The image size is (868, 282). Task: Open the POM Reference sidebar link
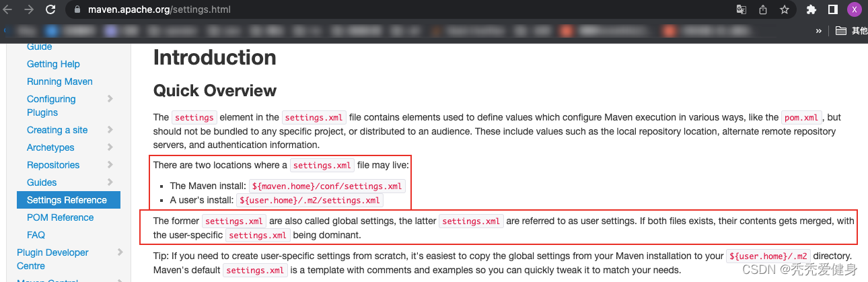61,217
